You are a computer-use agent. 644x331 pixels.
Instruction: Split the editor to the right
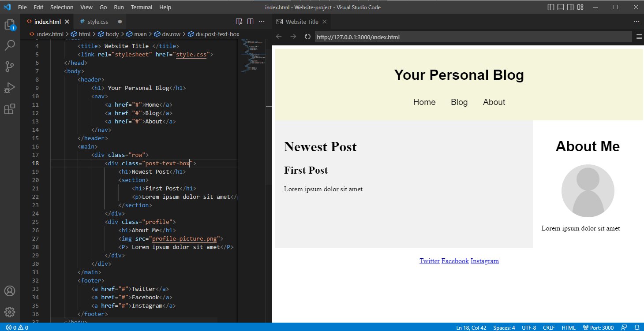point(251,21)
